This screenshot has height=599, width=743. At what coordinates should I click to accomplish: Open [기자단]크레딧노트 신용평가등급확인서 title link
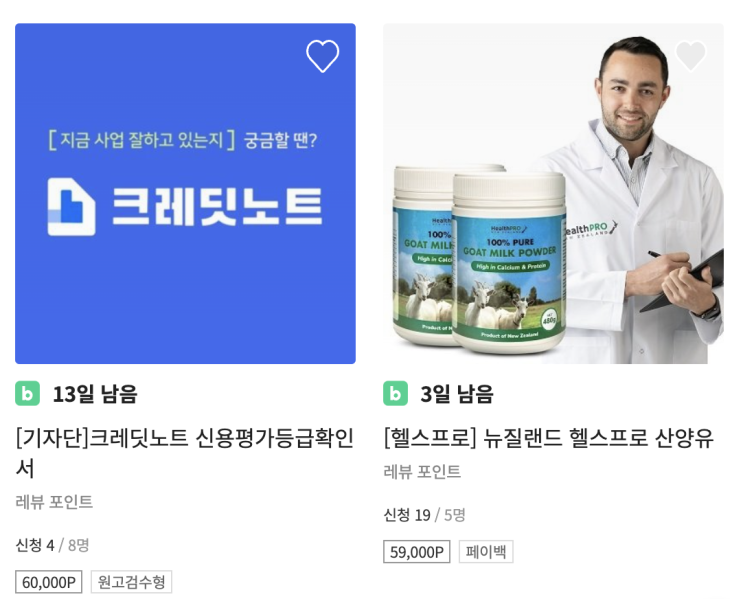[184, 453]
